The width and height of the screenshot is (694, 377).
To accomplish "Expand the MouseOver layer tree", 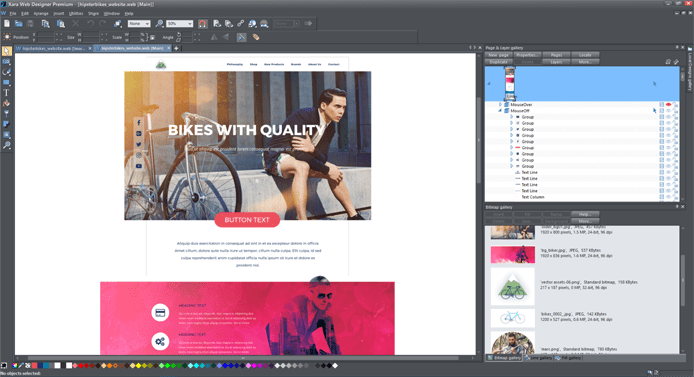I will [x=501, y=105].
